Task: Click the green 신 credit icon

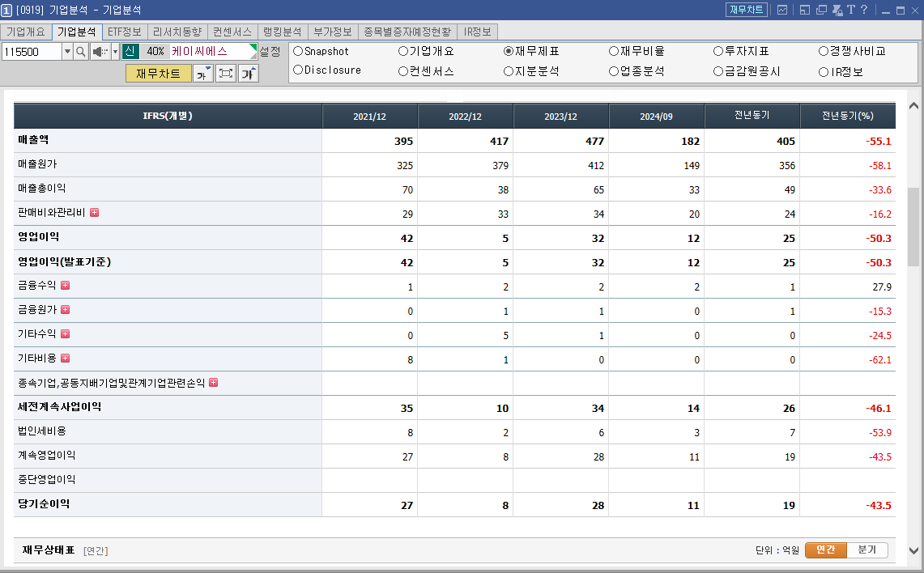Action: [x=130, y=51]
